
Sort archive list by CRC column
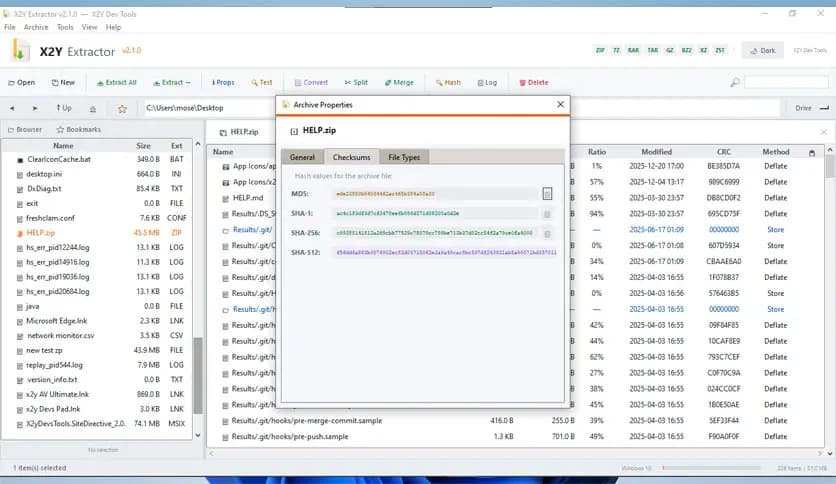(724, 152)
